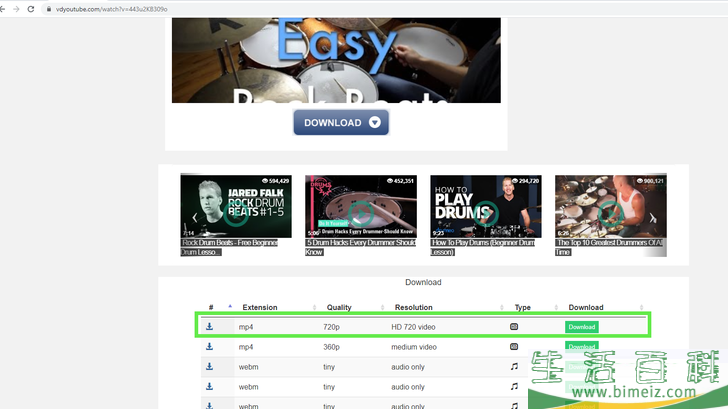Click the green Download button for 720p mp4

(581, 327)
